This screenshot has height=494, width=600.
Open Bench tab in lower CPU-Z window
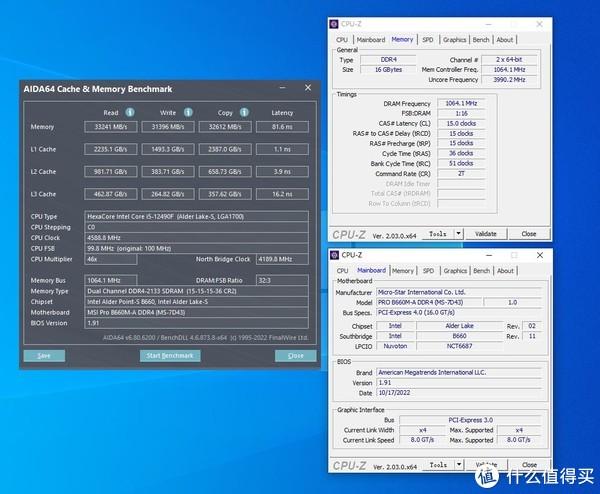[481, 271]
